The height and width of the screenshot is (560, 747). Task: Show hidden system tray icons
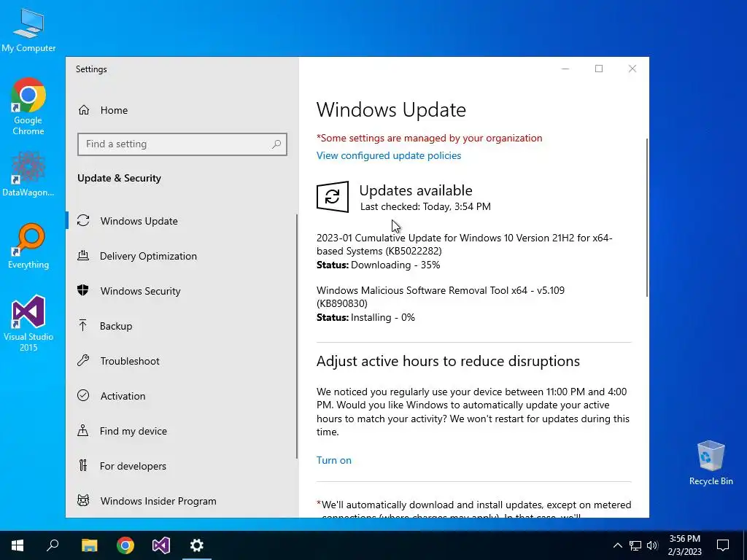tap(617, 545)
